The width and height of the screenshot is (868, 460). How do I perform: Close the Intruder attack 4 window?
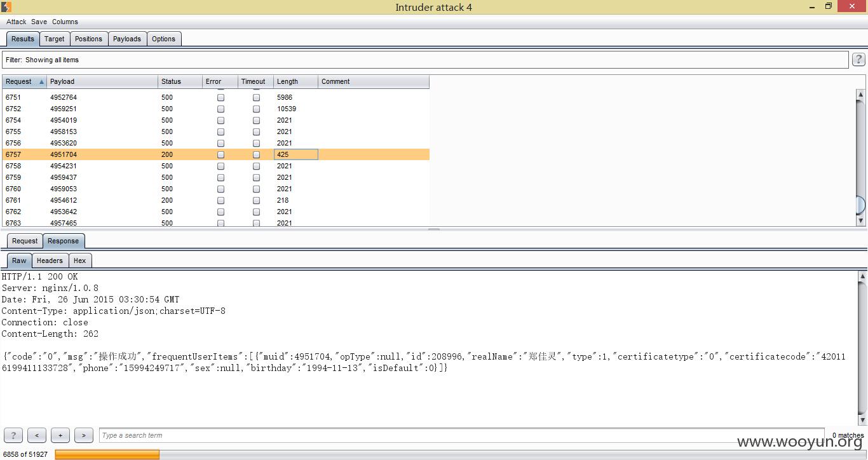pyautogui.click(x=852, y=6)
